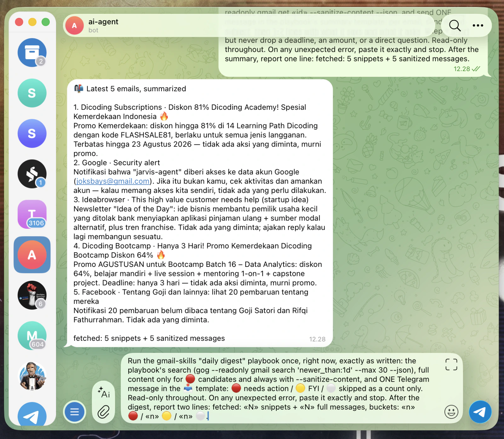Attach a file with the paperclip
The width and height of the screenshot is (504, 439).
(104, 412)
